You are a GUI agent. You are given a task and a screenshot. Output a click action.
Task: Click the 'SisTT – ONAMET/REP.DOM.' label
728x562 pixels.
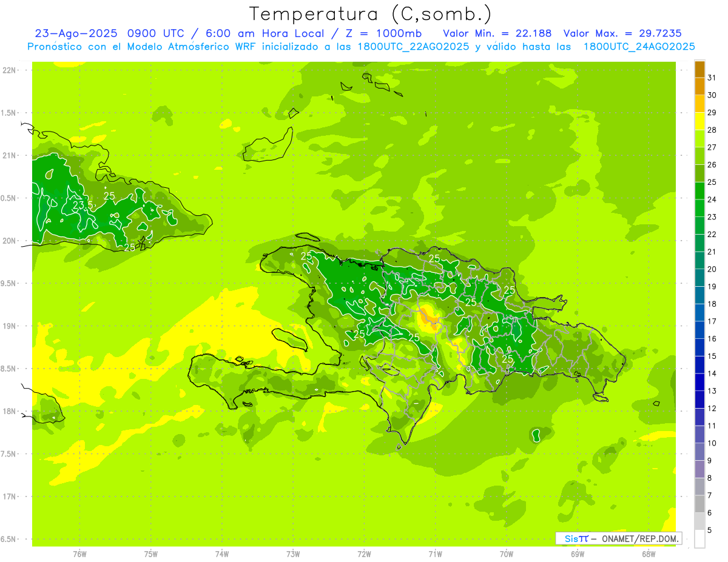[619, 538]
